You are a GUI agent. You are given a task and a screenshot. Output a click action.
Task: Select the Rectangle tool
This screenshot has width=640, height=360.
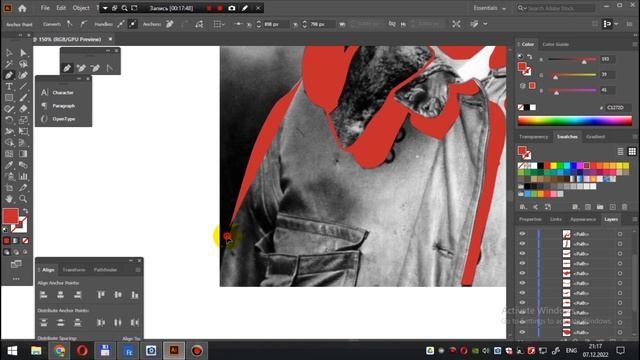point(9,98)
